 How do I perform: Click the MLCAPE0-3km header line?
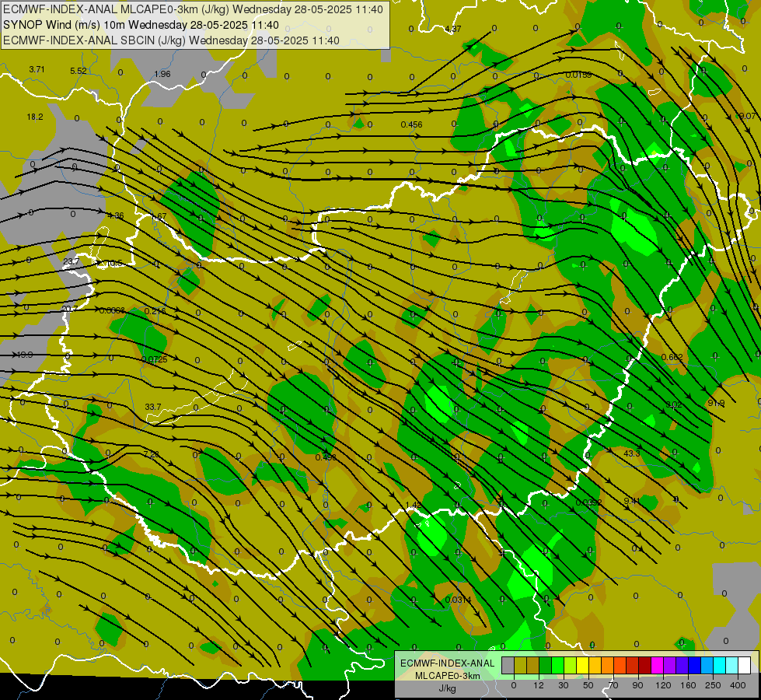point(193,9)
